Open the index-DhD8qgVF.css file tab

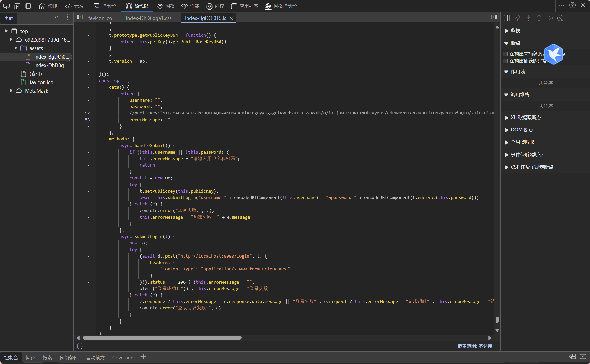148,18
